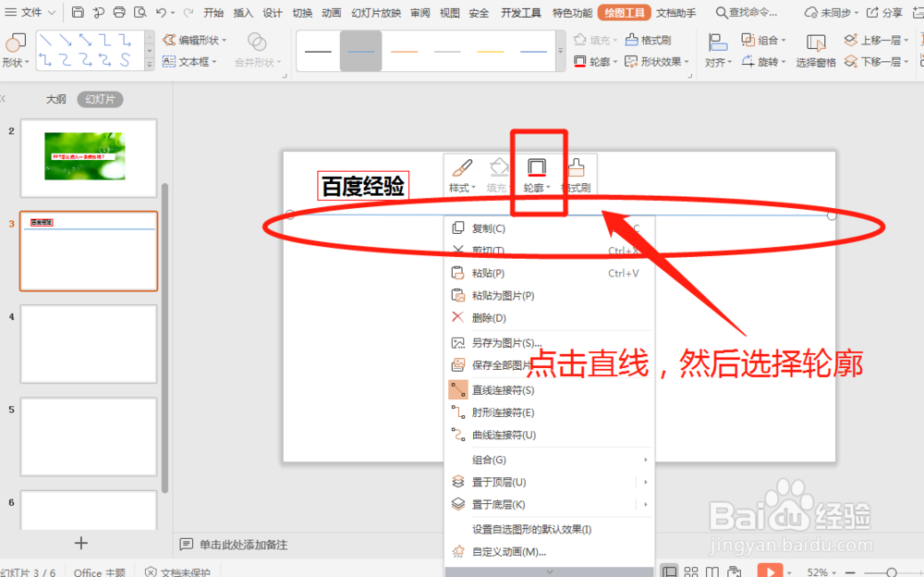Click 样式 style in floating toolbar
Image resolution: width=924 pixels, height=577 pixels.
(x=463, y=175)
